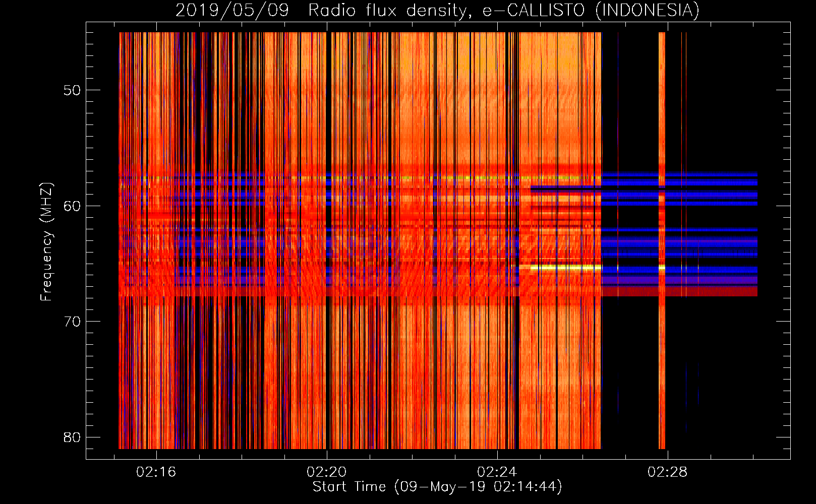Click the '80' frequency tick label
The width and height of the screenshot is (816, 504).
(x=72, y=437)
